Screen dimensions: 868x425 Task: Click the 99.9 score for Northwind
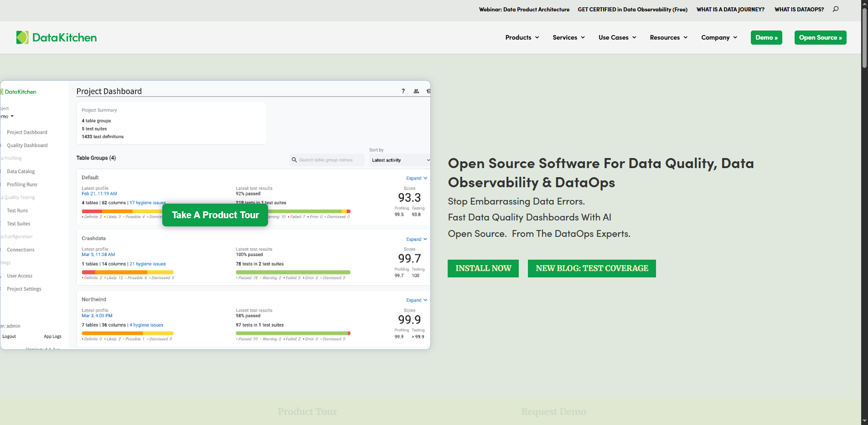pos(409,320)
